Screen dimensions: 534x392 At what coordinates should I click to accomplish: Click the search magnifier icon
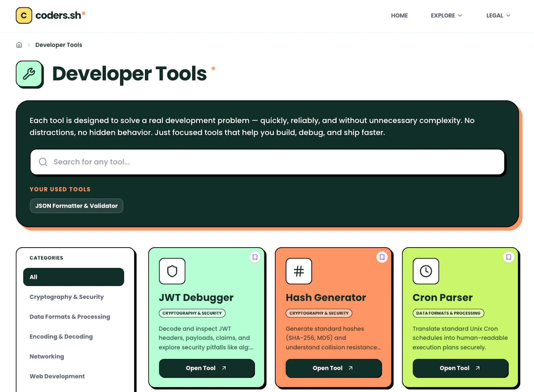point(43,162)
